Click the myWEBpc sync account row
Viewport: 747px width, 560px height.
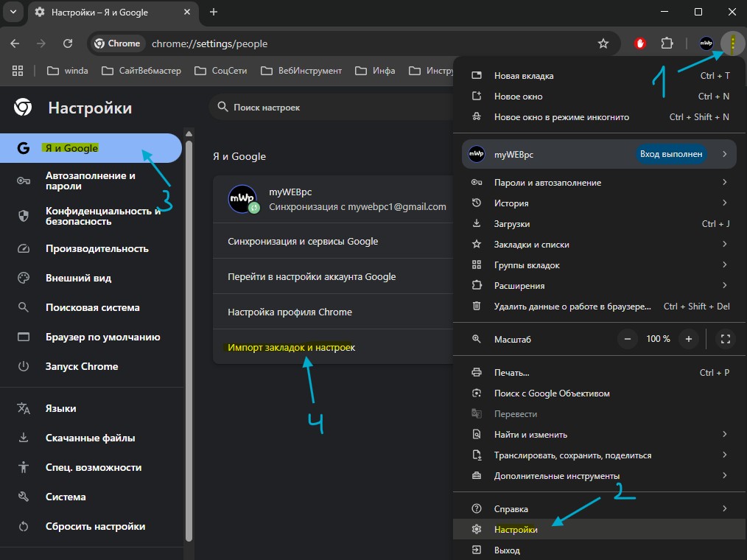[x=333, y=199]
